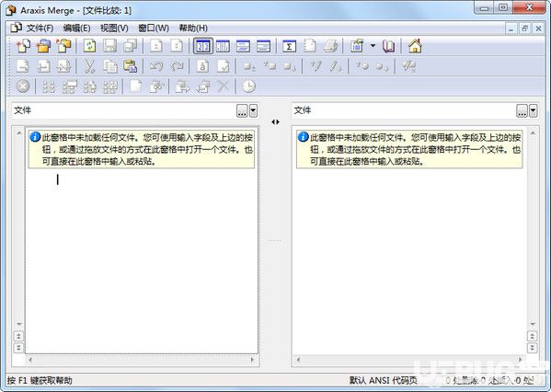This screenshot has height=392, width=551.
Task: Browse for right file with ... button
Action: 522,110
